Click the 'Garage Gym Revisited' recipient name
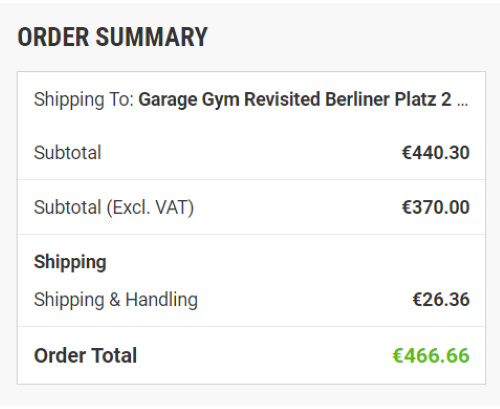 [229, 99]
